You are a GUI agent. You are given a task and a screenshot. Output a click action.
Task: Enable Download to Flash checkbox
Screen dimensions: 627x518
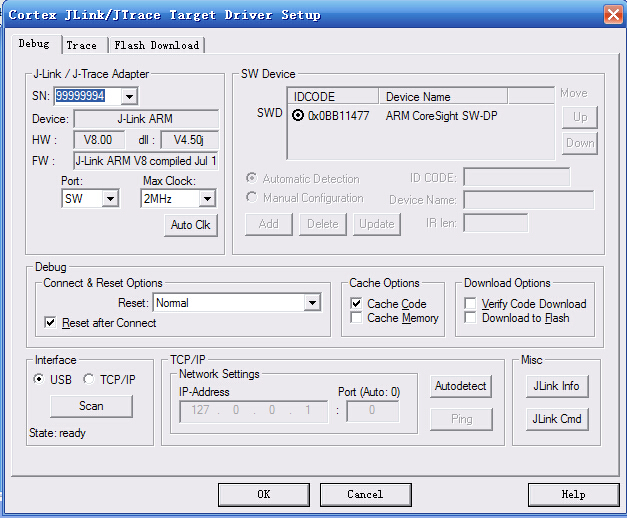pos(470,318)
